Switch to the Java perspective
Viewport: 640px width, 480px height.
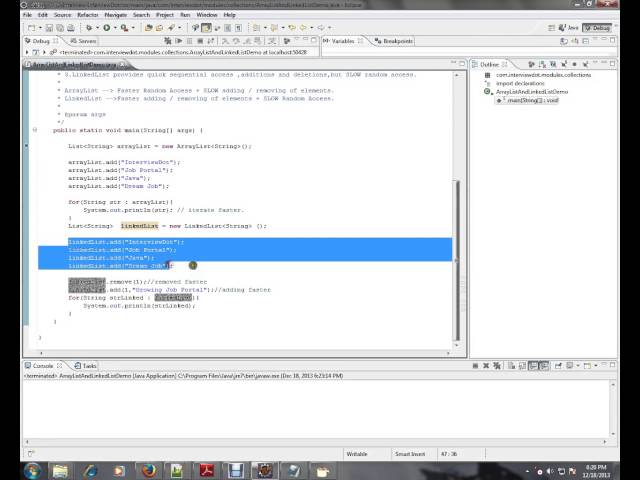[x=569, y=28]
